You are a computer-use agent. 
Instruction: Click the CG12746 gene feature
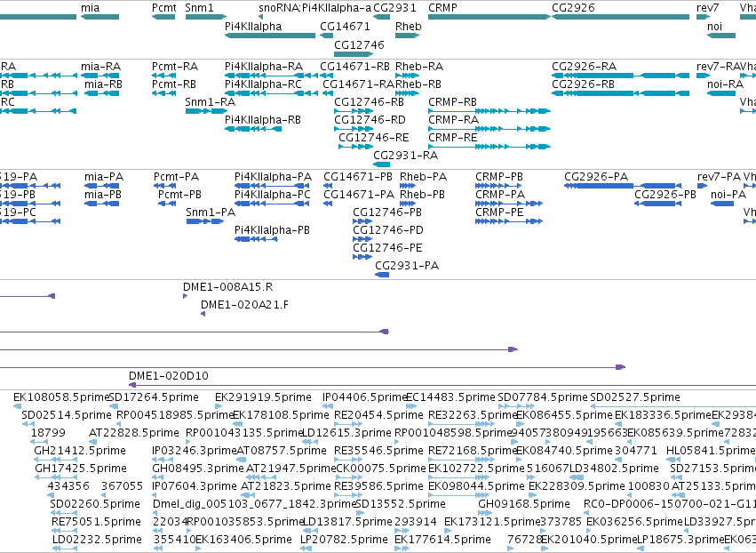click(354, 53)
